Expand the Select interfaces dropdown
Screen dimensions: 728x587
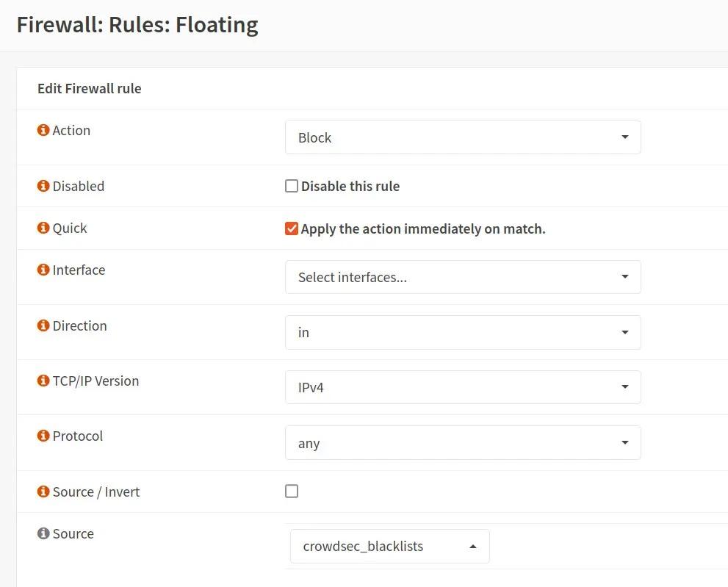click(x=463, y=277)
